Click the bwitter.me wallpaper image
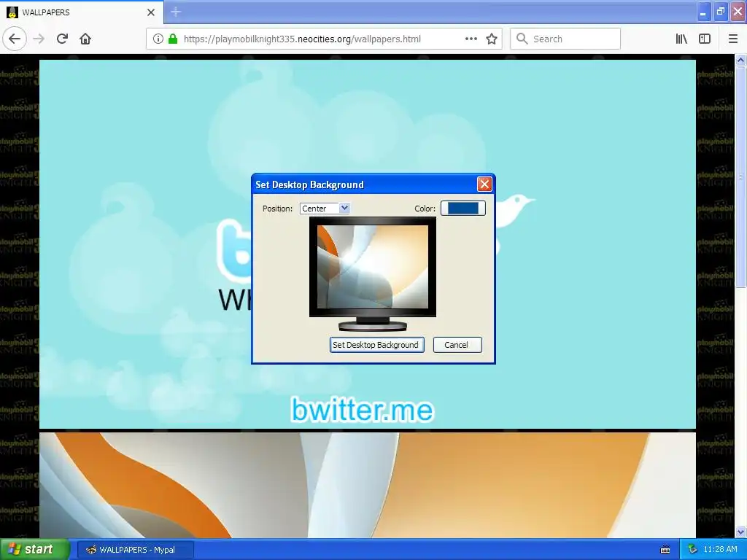 [x=368, y=244]
